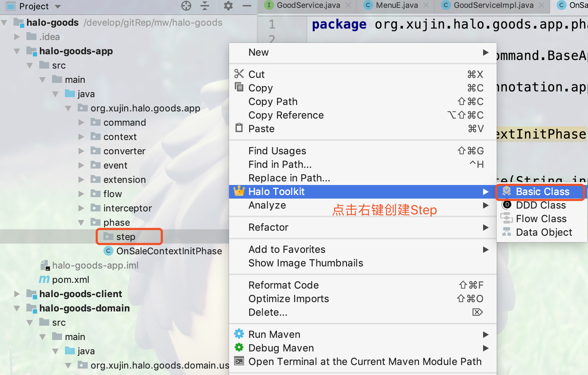Click the Copy icon in context menu
Image resolution: width=588 pixels, height=375 pixels.
point(239,87)
